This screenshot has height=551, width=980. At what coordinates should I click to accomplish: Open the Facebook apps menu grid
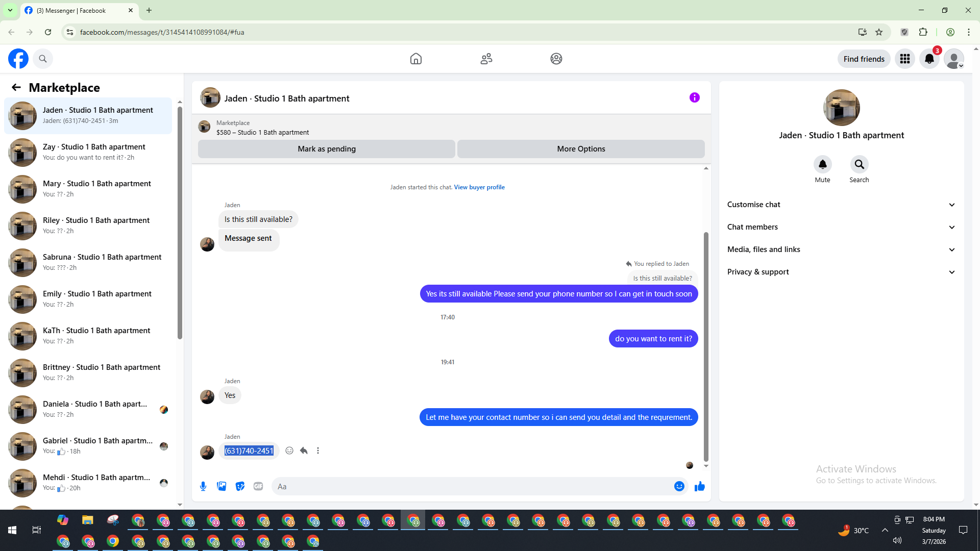pos(905,59)
